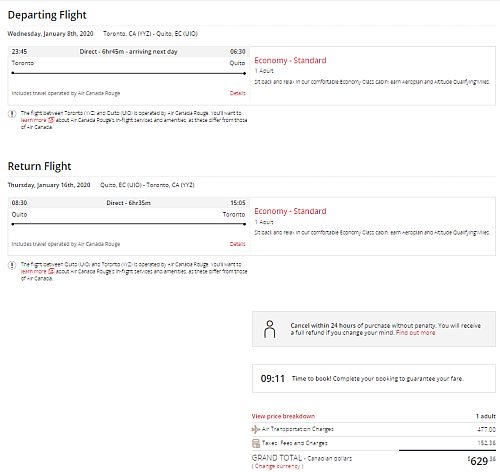Viewport: 500px width, 472px height.
Task: Expand 'View price breakdown'
Action: [283, 416]
